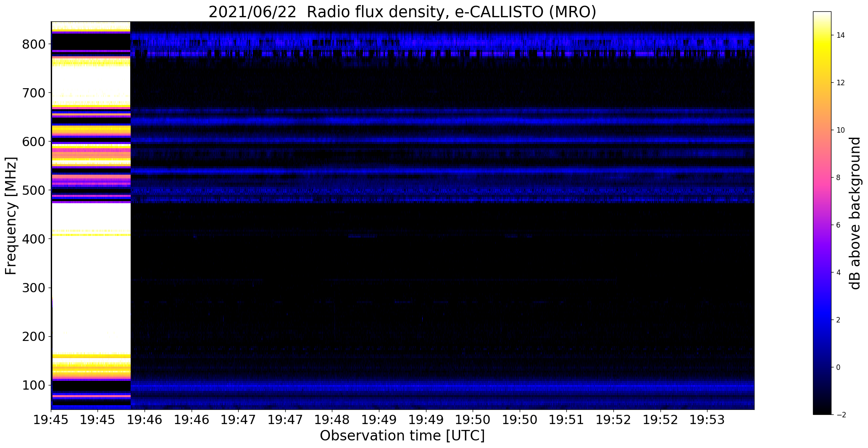Click the 19:51 time tick label
The height and width of the screenshot is (448, 868).
(x=566, y=419)
